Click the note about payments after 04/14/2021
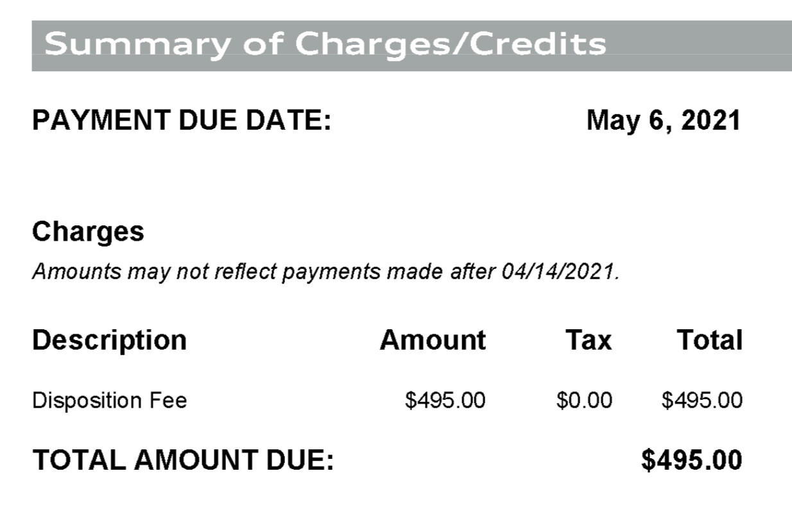792x532 pixels. pos(326,272)
